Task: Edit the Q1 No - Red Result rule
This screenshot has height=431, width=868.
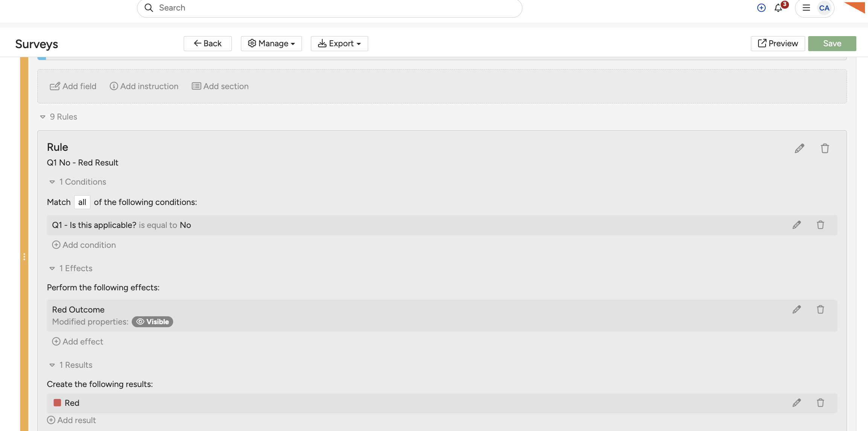Action: tap(799, 149)
